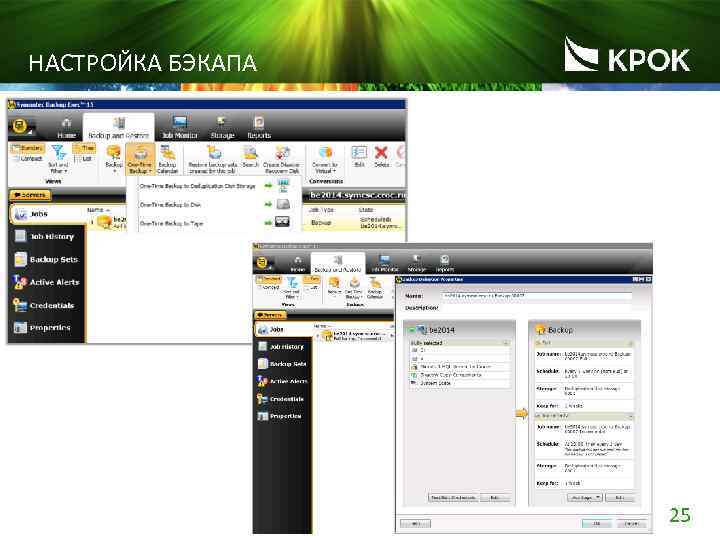Viewport: 720px width, 540px height.
Task: Click Backup icon in lower-right window ribbon
Action: (334, 286)
